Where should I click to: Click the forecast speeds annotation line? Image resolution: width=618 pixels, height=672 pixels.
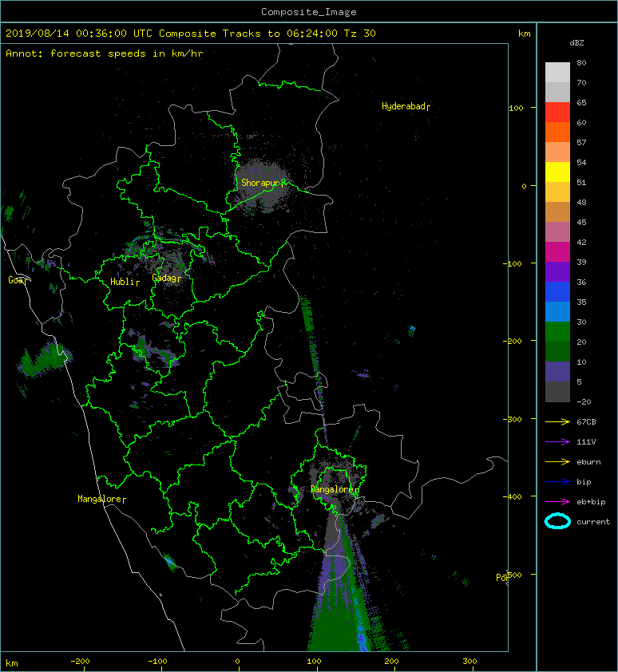click(x=105, y=53)
